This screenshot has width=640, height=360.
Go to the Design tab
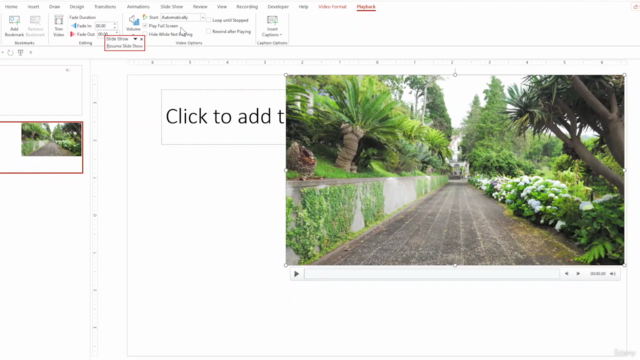click(77, 7)
